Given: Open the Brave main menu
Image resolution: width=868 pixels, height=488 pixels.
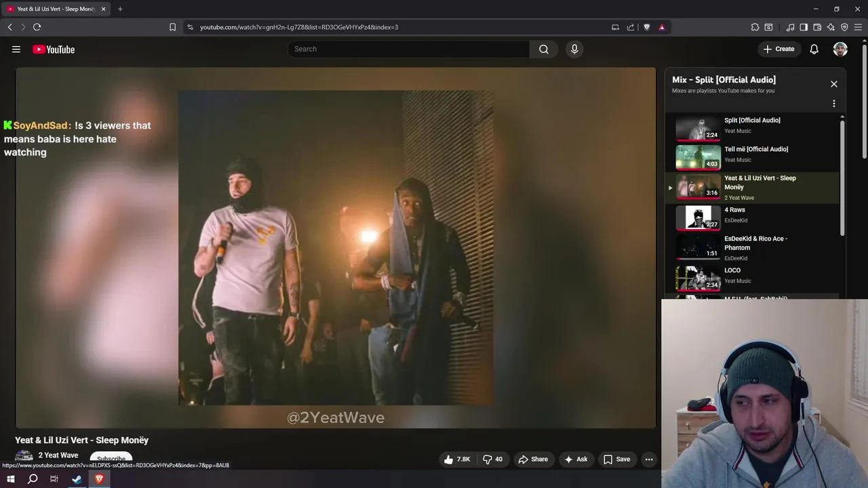Looking at the screenshot, I should (x=858, y=27).
